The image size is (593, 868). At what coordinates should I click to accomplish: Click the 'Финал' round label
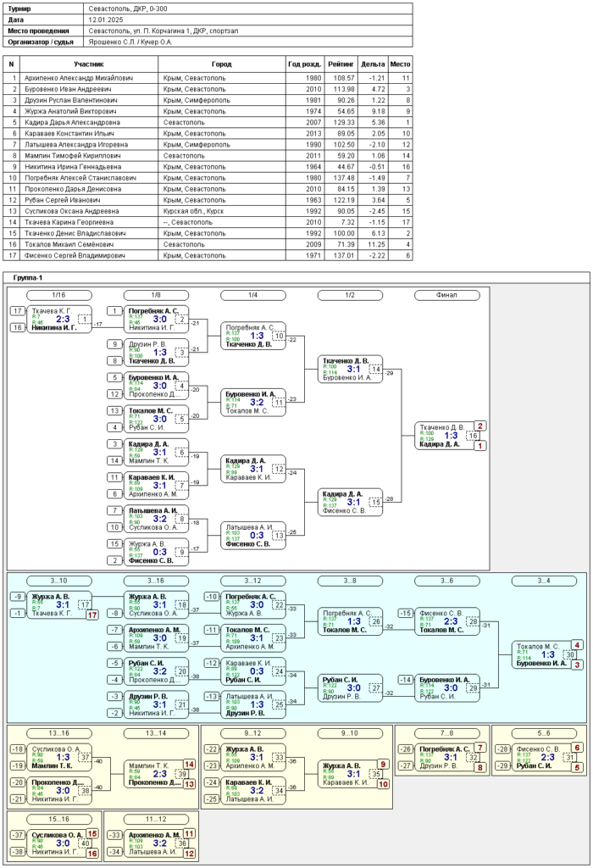click(447, 295)
